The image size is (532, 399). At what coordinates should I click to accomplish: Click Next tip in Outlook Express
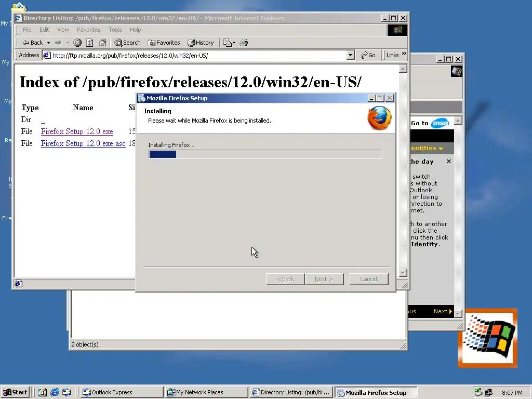tap(443, 311)
